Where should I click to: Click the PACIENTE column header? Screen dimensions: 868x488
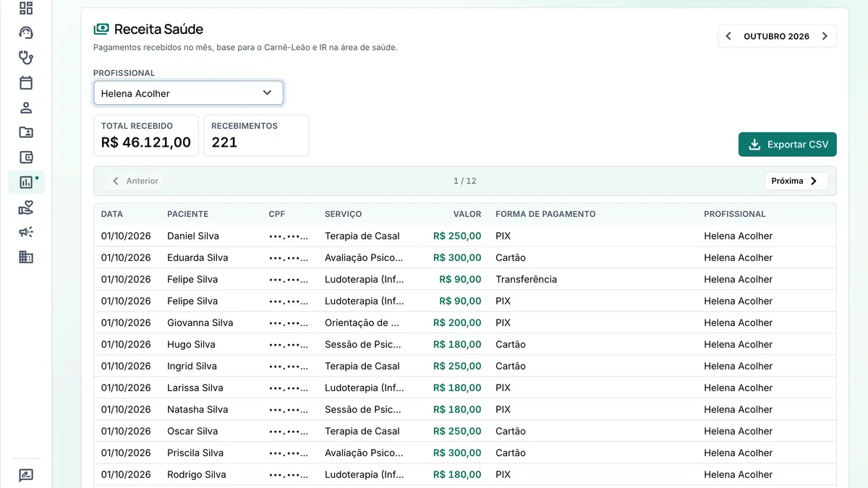pos(188,214)
